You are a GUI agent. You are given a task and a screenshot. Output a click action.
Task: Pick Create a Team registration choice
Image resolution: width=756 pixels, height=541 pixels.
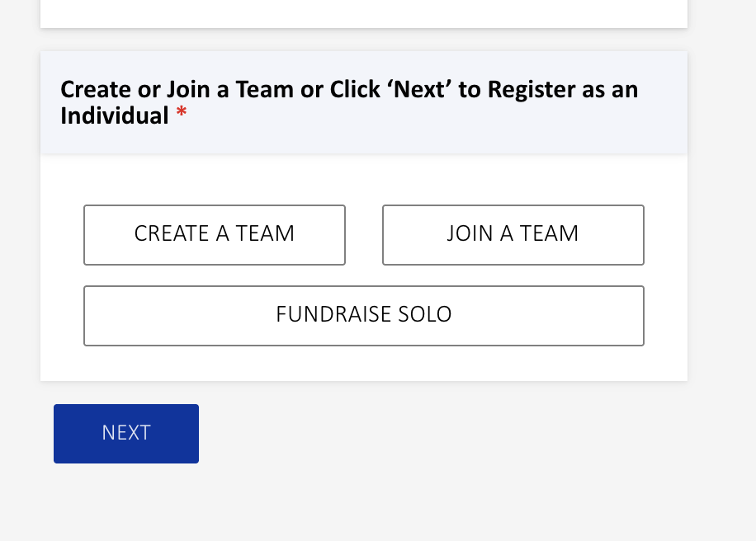tap(215, 235)
